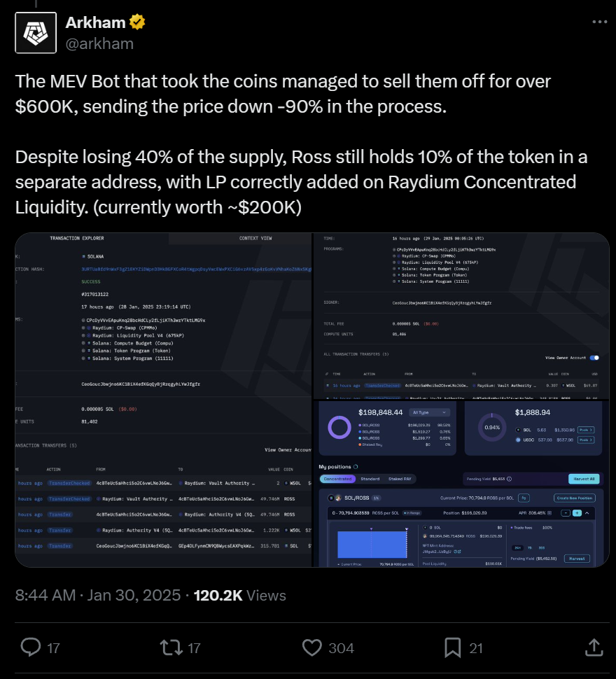This screenshot has height=679, width=616.
Task: Repost the tweet with the retweet icon
Action: [171, 647]
